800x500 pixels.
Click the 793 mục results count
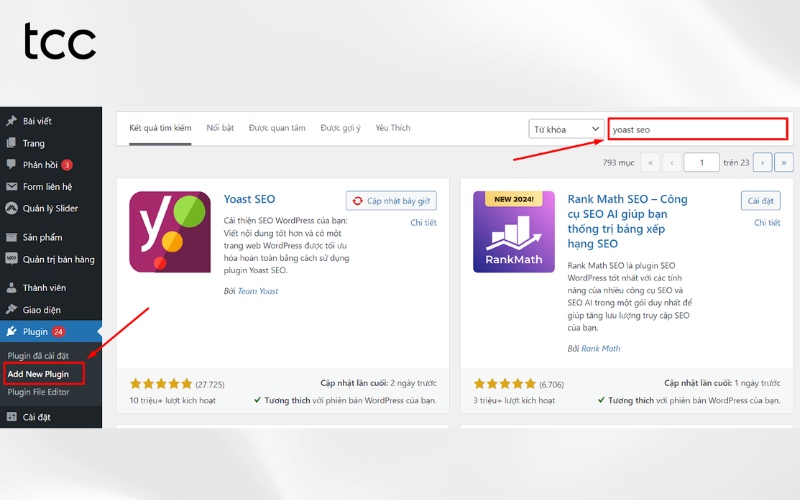pos(618,163)
